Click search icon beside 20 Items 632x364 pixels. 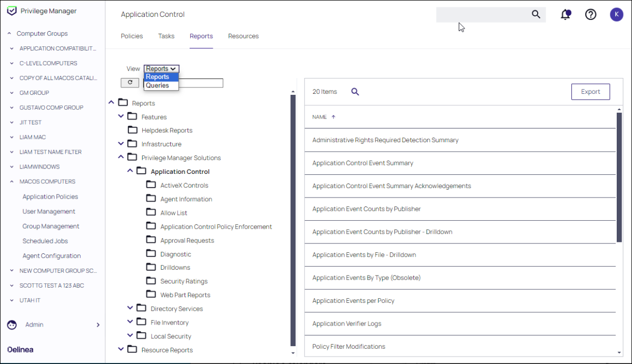pyautogui.click(x=355, y=92)
